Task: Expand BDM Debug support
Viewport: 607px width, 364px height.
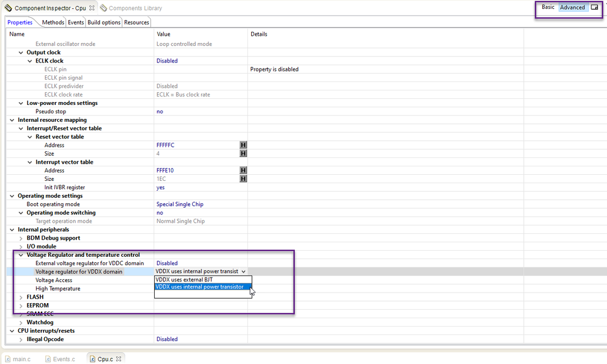Action: tap(21, 238)
